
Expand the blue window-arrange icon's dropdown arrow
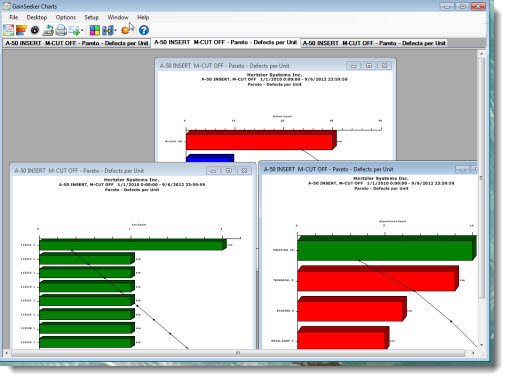(115, 31)
